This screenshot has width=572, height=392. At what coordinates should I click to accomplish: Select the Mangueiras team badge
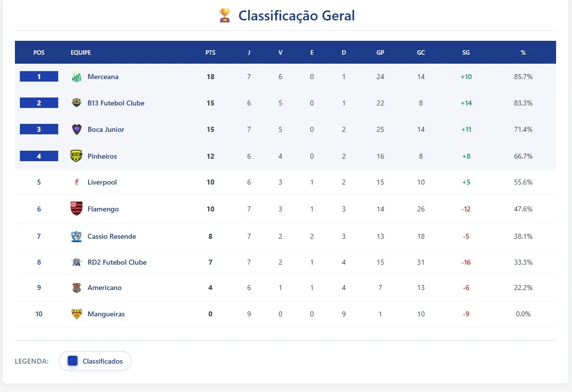tap(76, 314)
